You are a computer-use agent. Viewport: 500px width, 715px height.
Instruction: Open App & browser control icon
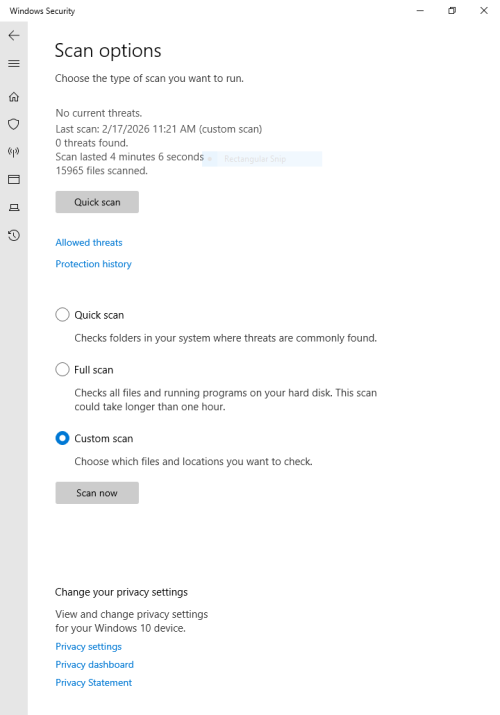point(14,180)
